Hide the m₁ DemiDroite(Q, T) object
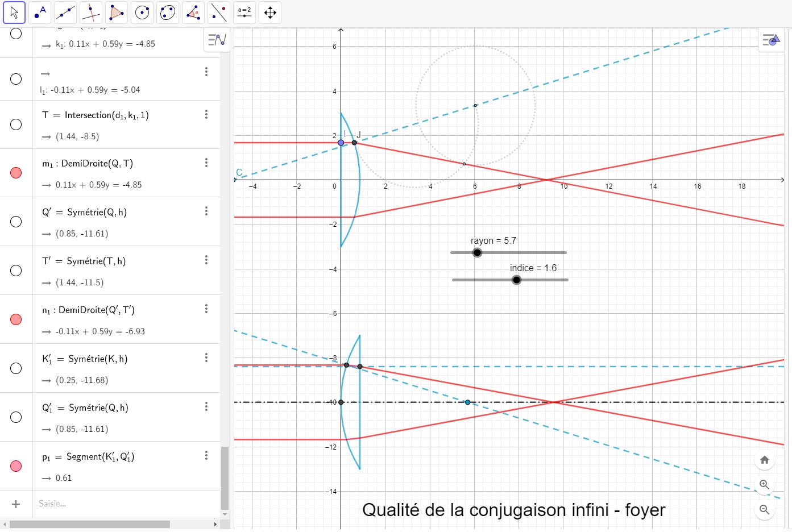This screenshot has width=792, height=532. coord(16,173)
